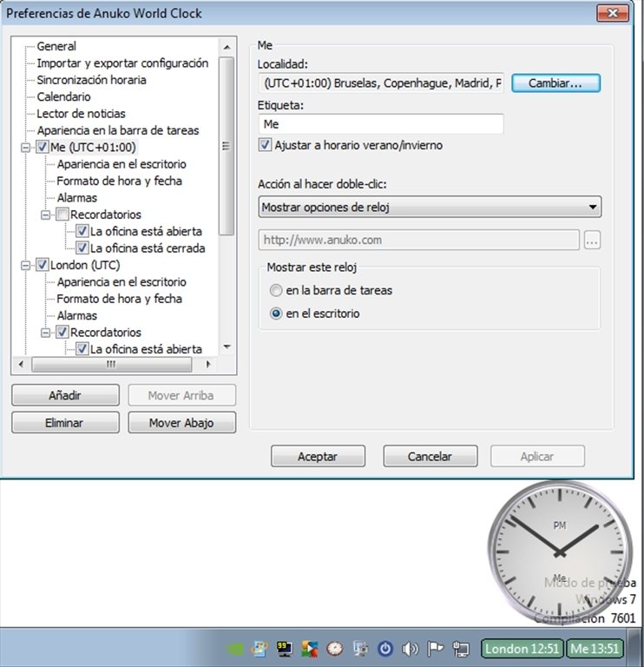Close the Preferencias de Anuko World Clock window
644x667 pixels.
point(613,13)
